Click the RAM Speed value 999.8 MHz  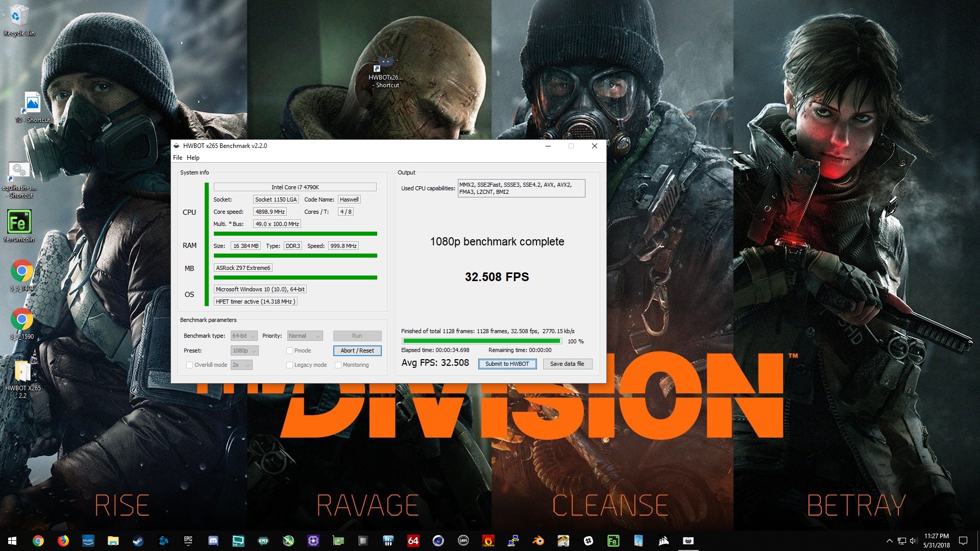coord(344,246)
